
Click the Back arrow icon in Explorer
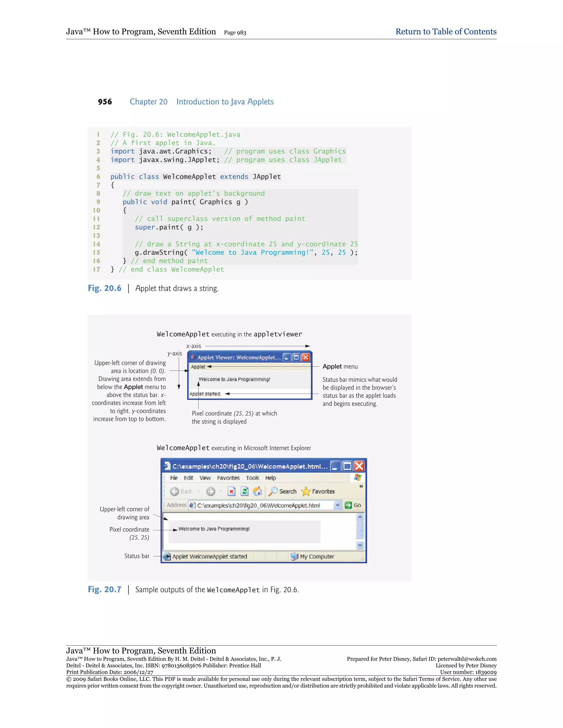[x=175, y=491]
